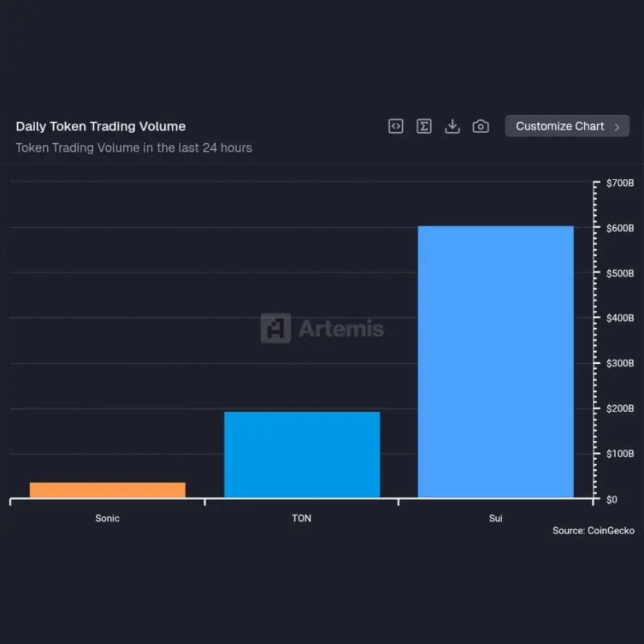Image resolution: width=644 pixels, height=644 pixels.
Task: Click the $600B axis value
Action: coord(620,228)
